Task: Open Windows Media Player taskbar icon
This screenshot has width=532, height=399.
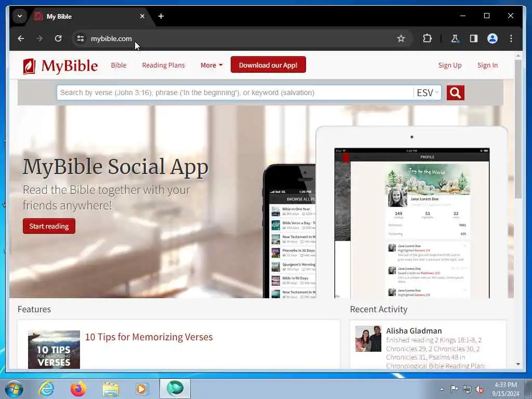Action: (141, 389)
